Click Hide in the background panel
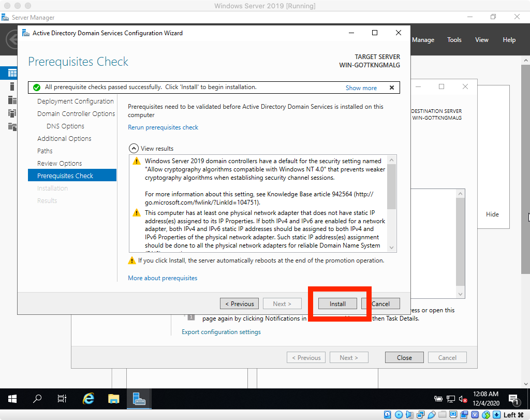Viewport: 530px width, 420px height. tap(492, 214)
